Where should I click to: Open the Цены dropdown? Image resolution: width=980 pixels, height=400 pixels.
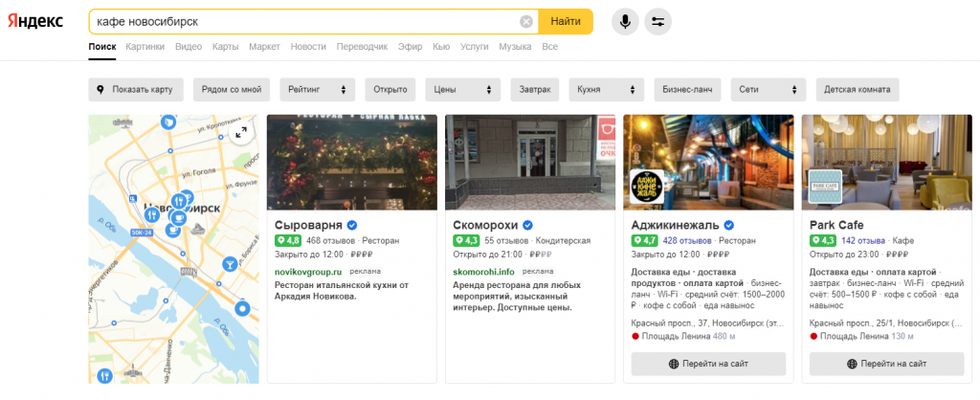463,89
